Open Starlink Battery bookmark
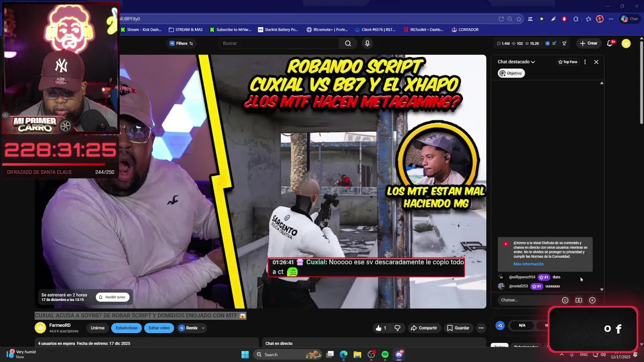 click(278, 30)
